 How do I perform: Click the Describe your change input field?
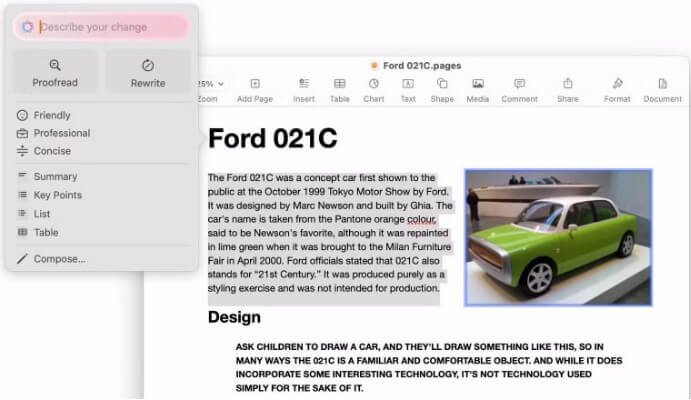[101, 27]
